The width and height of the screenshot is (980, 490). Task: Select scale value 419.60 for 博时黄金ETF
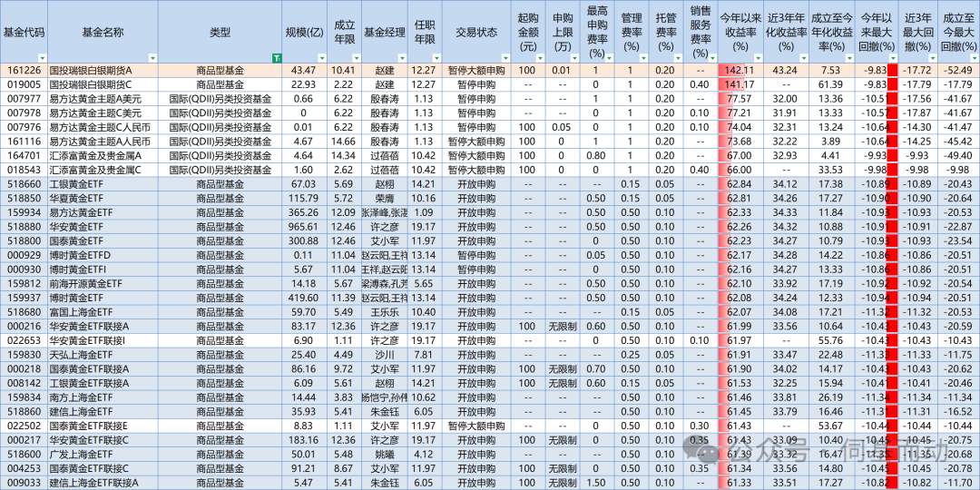[x=304, y=297]
